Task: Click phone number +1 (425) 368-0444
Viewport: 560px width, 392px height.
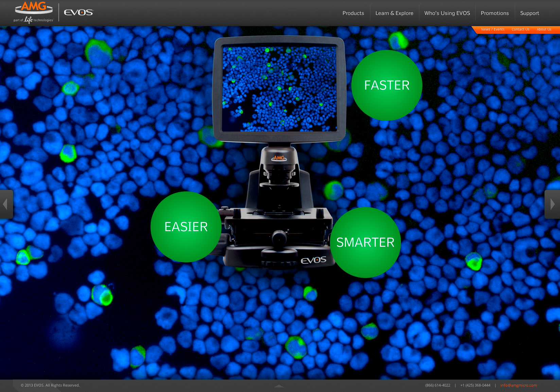Action: 475,385
